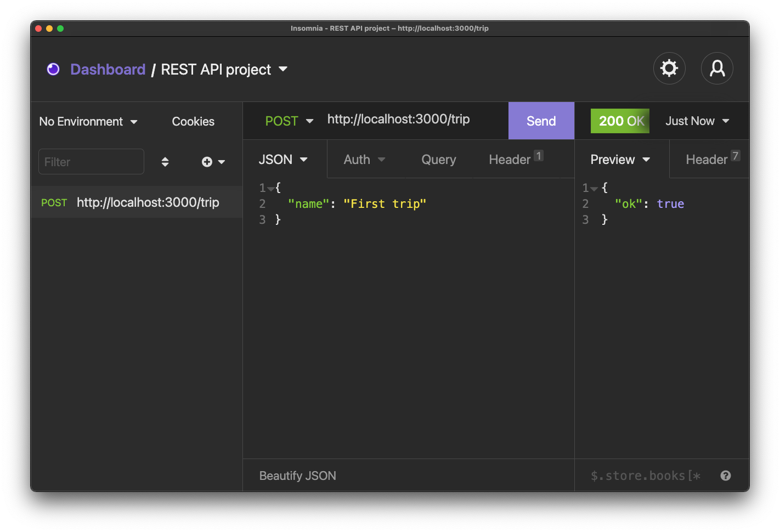780x532 pixels.
Task: Switch to the Query tab
Action: click(x=438, y=160)
